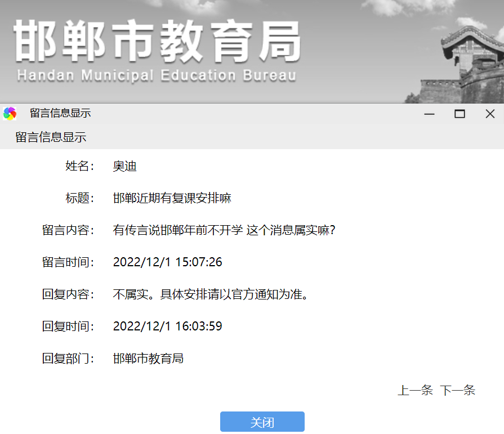Click the window title text 留言信息显示
504x434 pixels.
60,113
